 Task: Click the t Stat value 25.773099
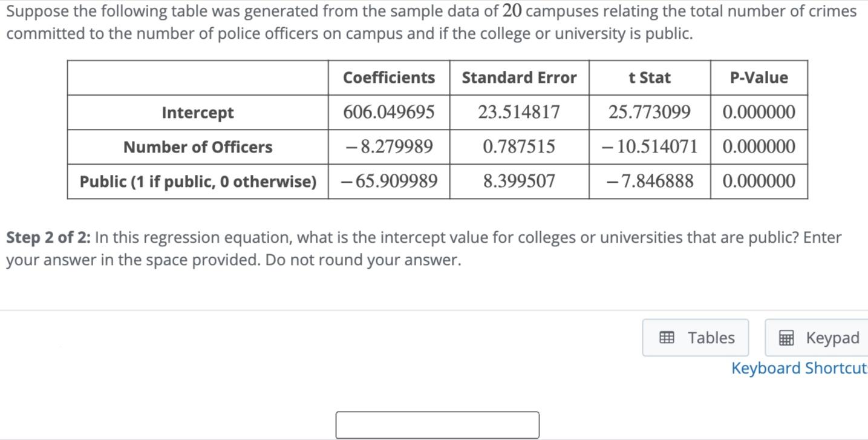pos(650,113)
